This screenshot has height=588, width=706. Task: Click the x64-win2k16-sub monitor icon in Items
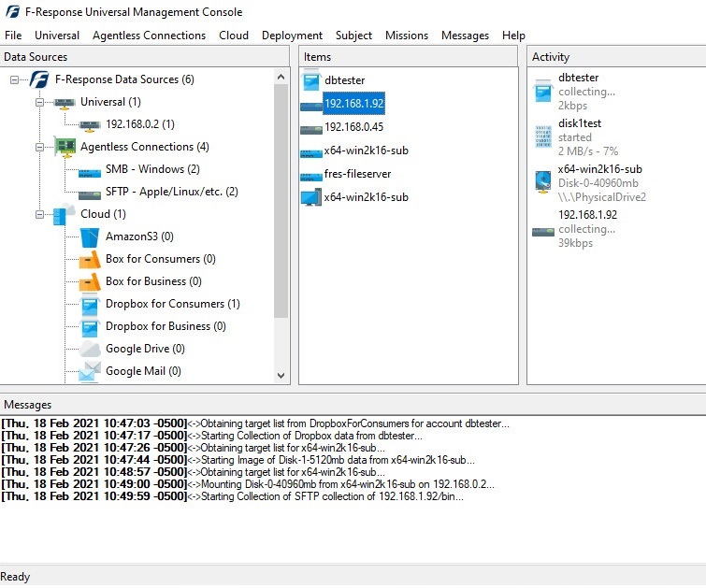pos(311,197)
